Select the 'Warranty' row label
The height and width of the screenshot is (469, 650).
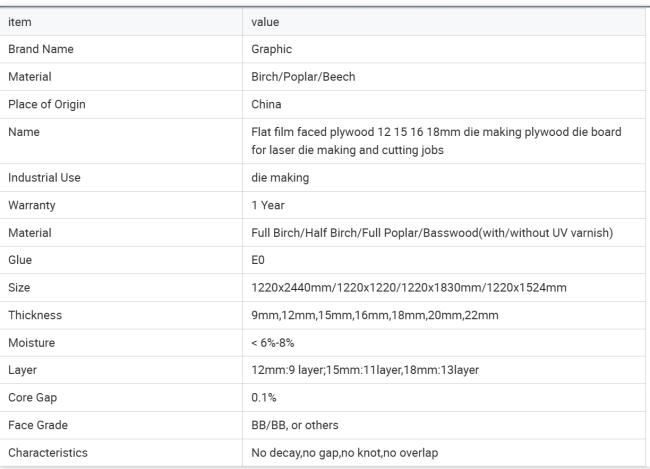tap(32, 205)
